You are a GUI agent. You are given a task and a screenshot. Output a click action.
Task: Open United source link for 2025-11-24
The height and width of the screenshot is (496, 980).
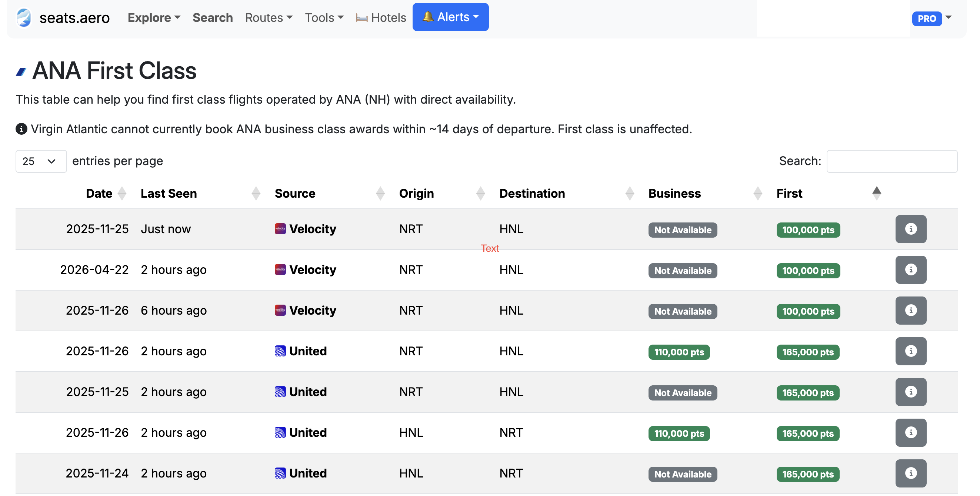(x=308, y=473)
